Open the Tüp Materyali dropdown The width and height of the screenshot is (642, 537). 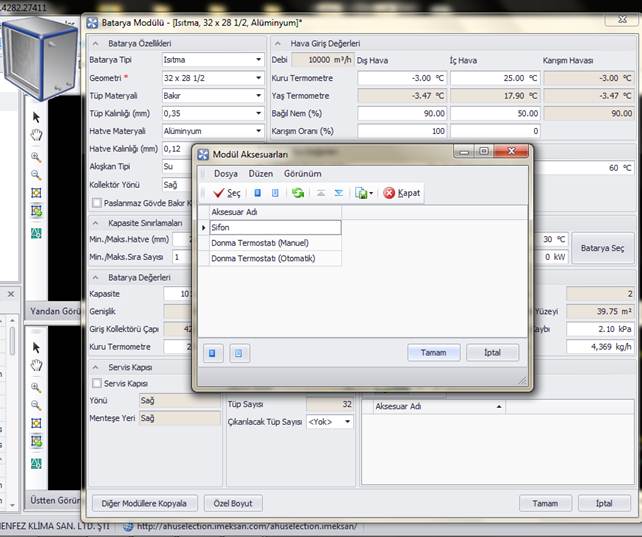[x=258, y=96]
